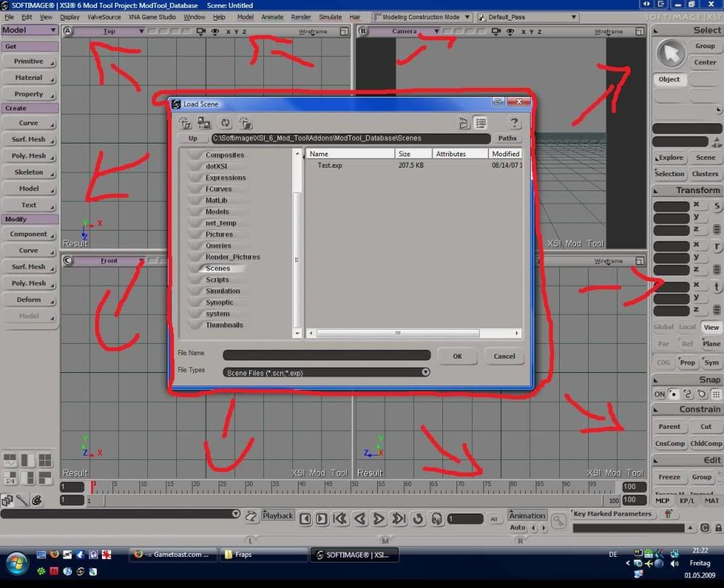This screenshot has width=724, height=588.
Task: Click the timeline at frame 50
Action: [354, 486]
